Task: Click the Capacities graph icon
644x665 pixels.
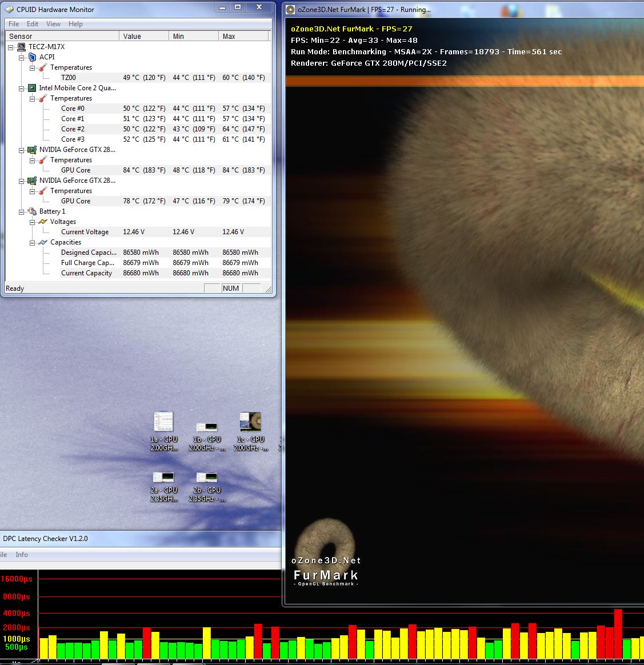Action: tap(43, 243)
